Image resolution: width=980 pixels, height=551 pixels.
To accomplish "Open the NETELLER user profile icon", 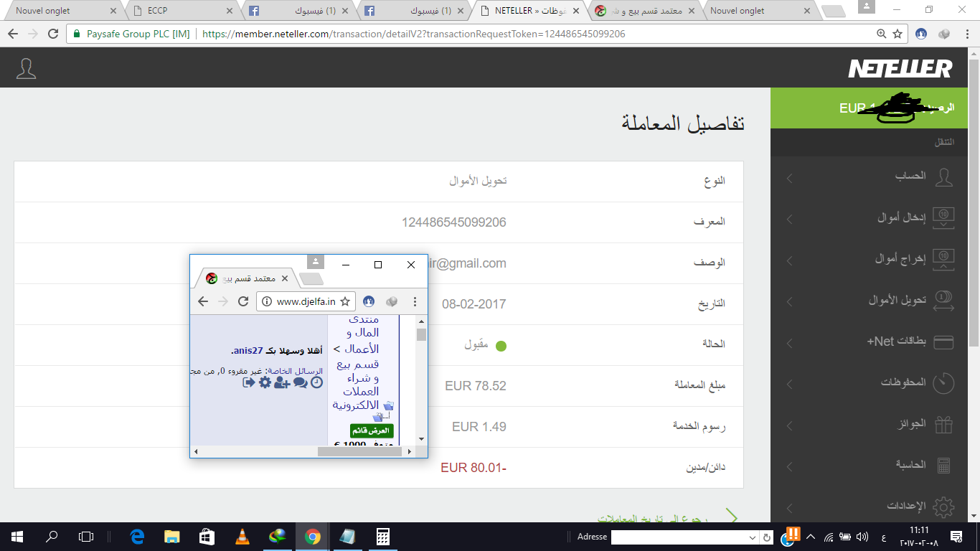I will 26,68.
